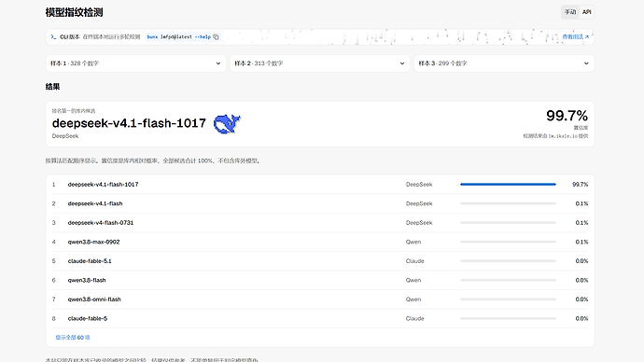The width and height of the screenshot is (644, 362).
Task: Click the 0.0% value in qwen3.8-flash row
Action: coord(581,280)
